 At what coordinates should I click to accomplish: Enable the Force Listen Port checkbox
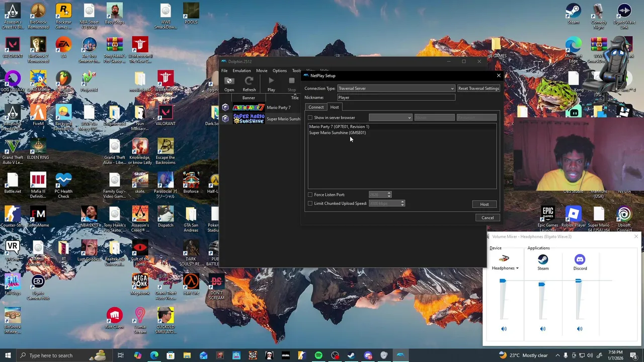(310, 195)
